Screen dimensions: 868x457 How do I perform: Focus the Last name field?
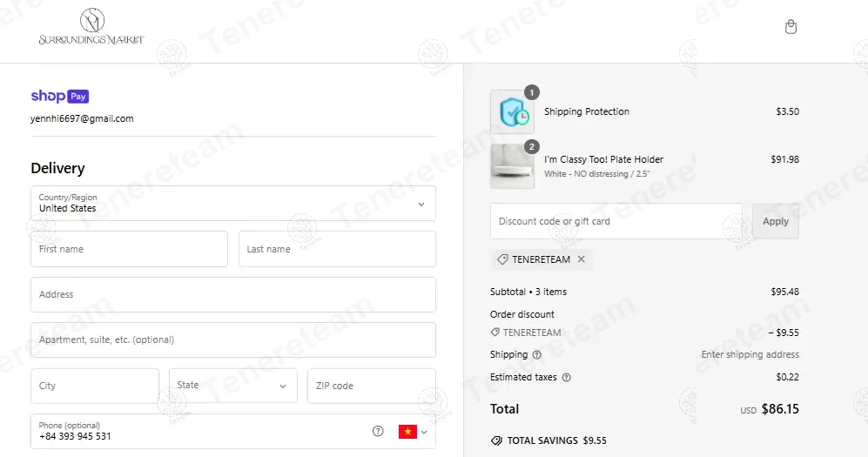coord(337,249)
